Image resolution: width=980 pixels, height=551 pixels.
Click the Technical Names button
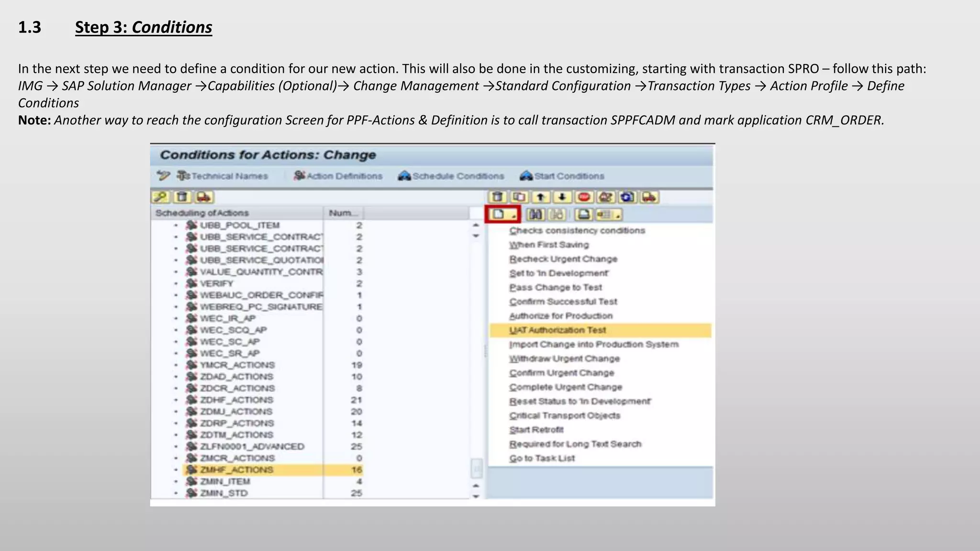223,176
